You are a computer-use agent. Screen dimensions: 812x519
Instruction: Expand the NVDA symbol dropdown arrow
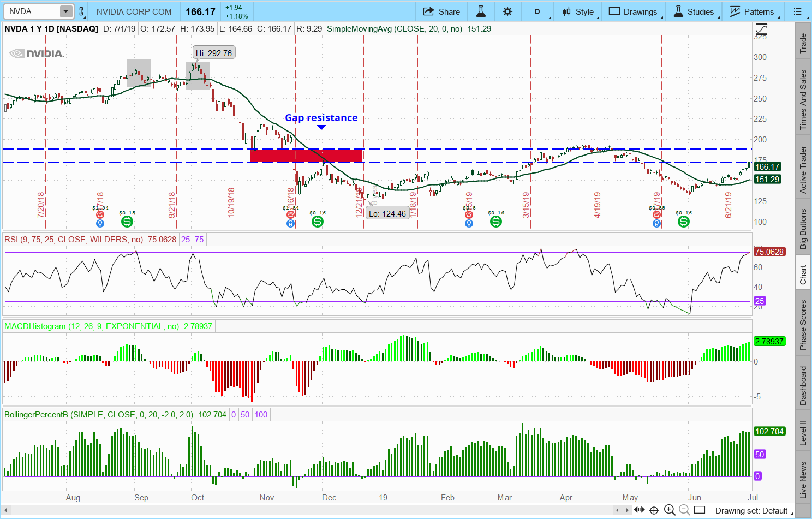pyautogui.click(x=66, y=11)
